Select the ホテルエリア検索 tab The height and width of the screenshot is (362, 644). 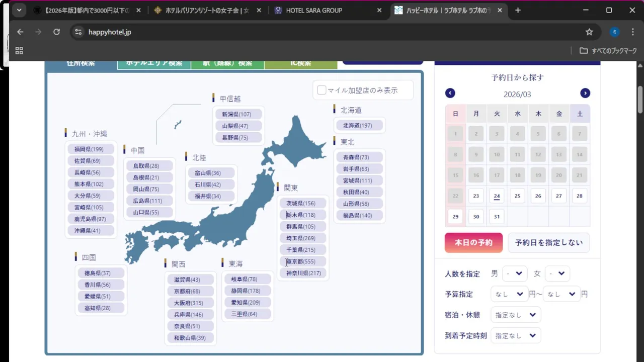154,64
